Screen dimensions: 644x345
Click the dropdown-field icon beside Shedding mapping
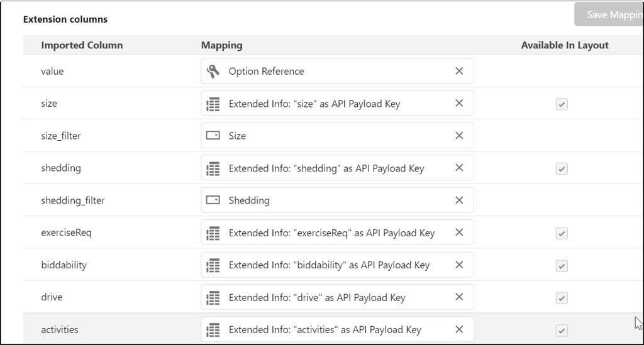click(x=213, y=200)
